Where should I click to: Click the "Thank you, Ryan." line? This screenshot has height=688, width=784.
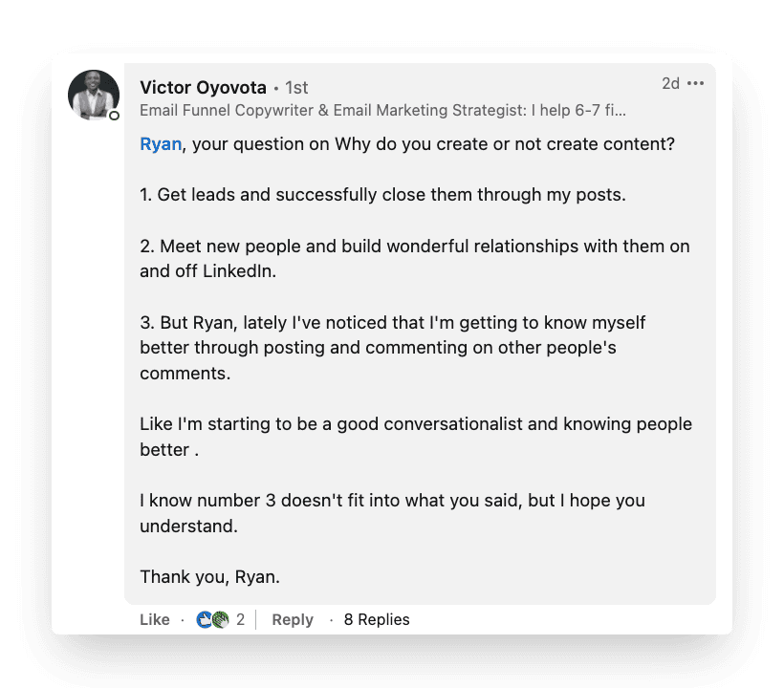(x=209, y=576)
